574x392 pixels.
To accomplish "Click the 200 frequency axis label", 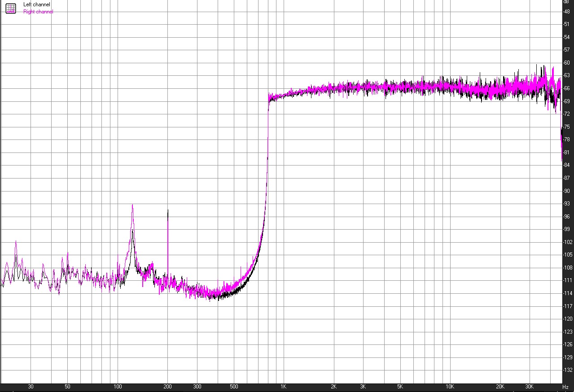I will coord(167,386).
